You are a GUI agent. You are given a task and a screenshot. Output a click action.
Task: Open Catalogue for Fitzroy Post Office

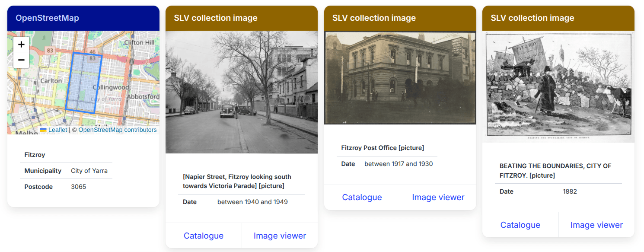point(362,197)
